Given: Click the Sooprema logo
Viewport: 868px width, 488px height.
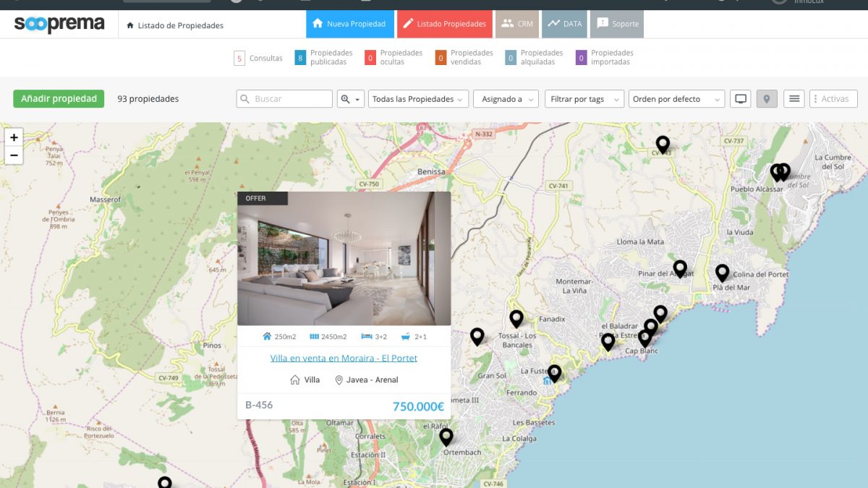Looking at the screenshot, I should (59, 24).
